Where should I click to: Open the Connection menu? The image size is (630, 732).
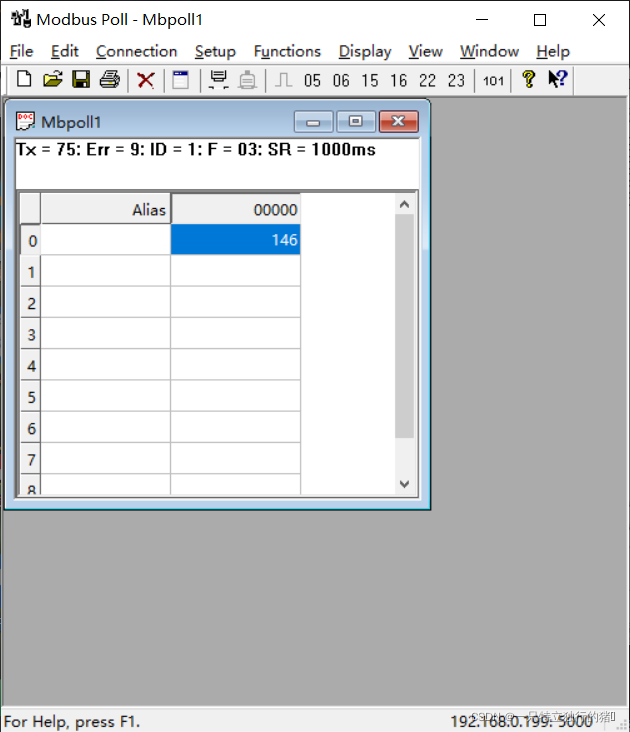(x=136, y=51)
